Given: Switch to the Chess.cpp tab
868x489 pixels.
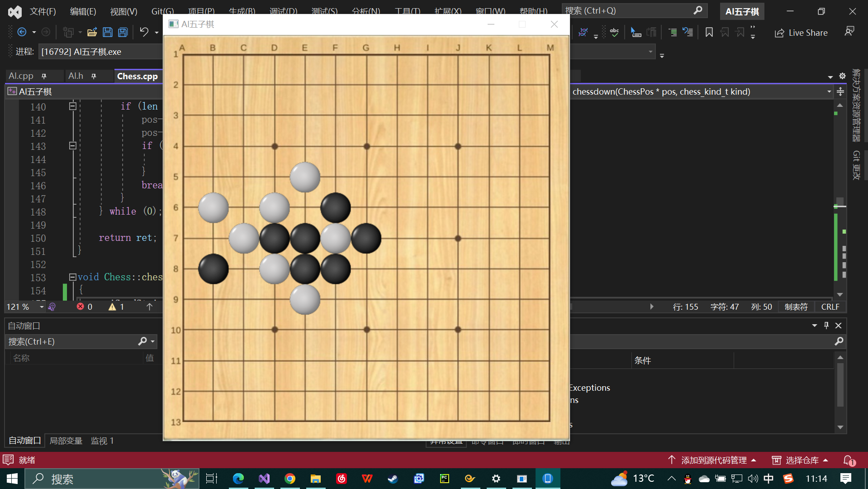Looking at the screenshot, I should (x=137, y=76).
